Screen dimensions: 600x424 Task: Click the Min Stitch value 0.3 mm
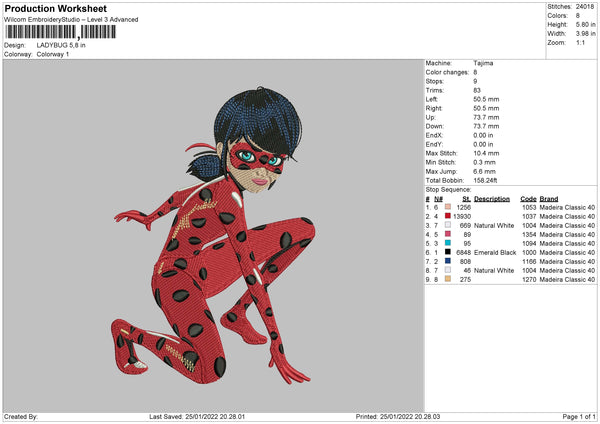[484, 162]
